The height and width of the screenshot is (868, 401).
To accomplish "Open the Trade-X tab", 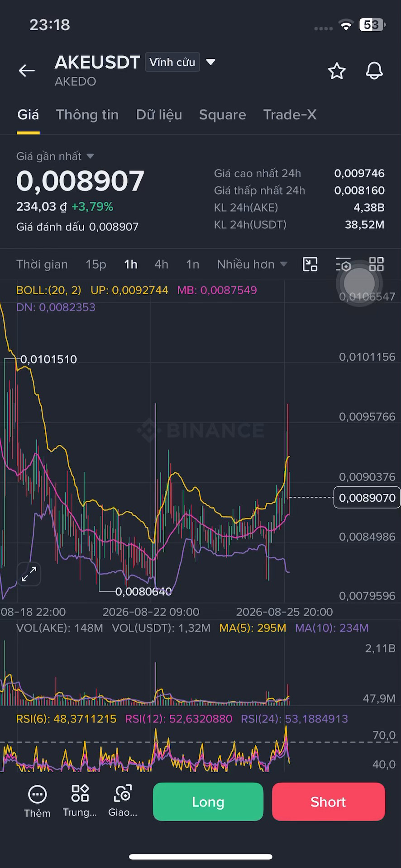I will click(x=290, y=115).
